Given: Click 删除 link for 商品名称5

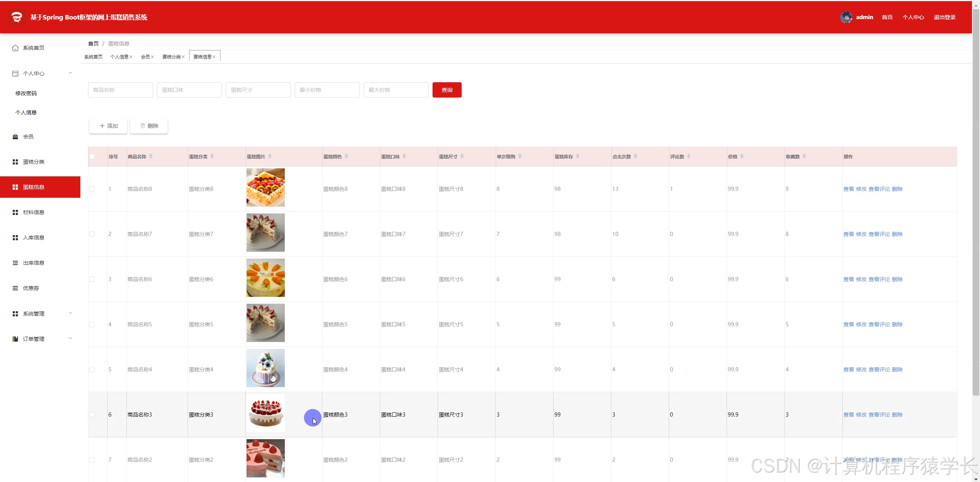Looking at the screenshot, I should [x=897, y=324].
